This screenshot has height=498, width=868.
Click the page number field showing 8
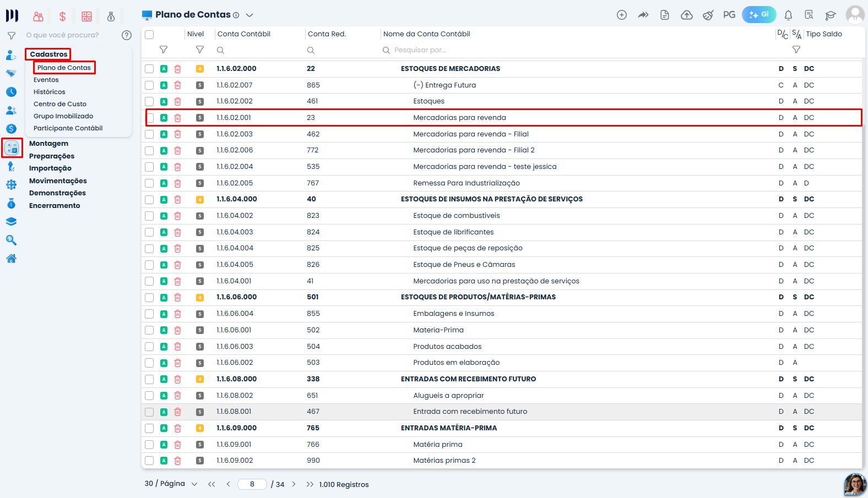[x=252, y=484]
